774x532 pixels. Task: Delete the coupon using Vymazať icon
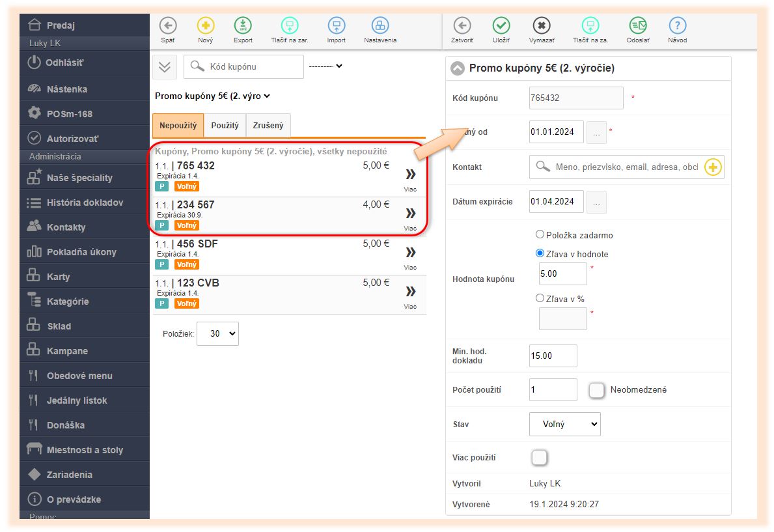click(541, 26)
